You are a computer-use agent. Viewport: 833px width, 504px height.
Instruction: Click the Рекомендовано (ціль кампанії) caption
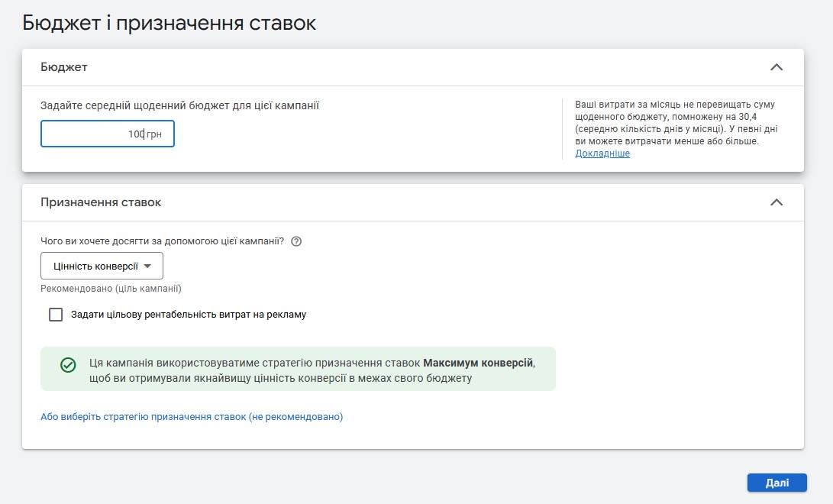coord(111,289)
